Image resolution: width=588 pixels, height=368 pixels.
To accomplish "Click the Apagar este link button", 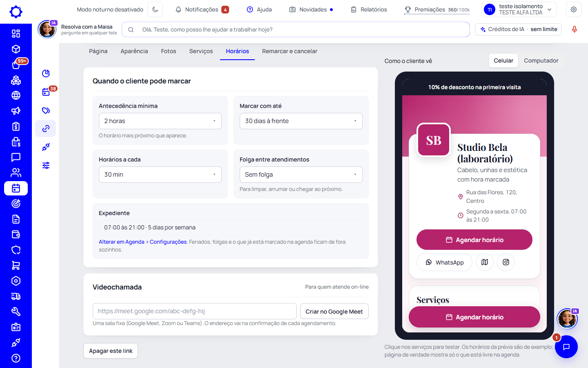I will click(111, 351).
